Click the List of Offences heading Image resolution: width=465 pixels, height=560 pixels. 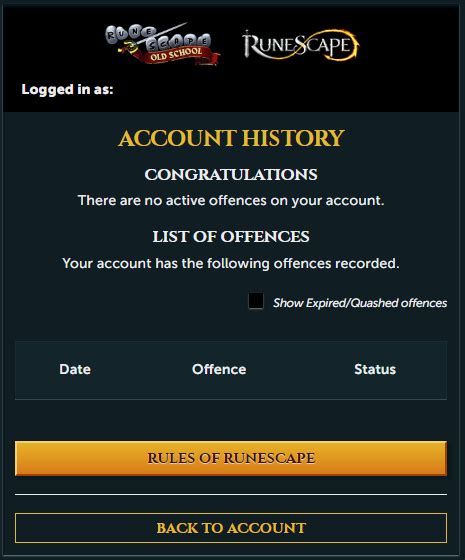(x=231, y=236)
